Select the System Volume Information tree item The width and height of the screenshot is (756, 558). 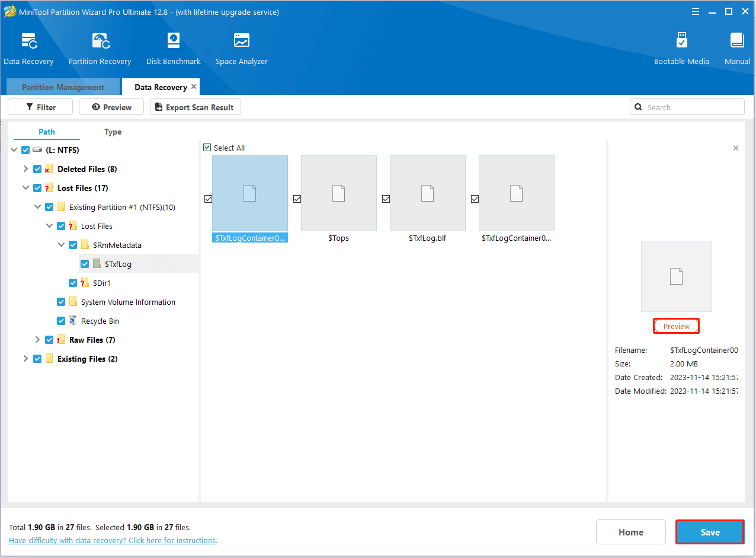(128, 302)
